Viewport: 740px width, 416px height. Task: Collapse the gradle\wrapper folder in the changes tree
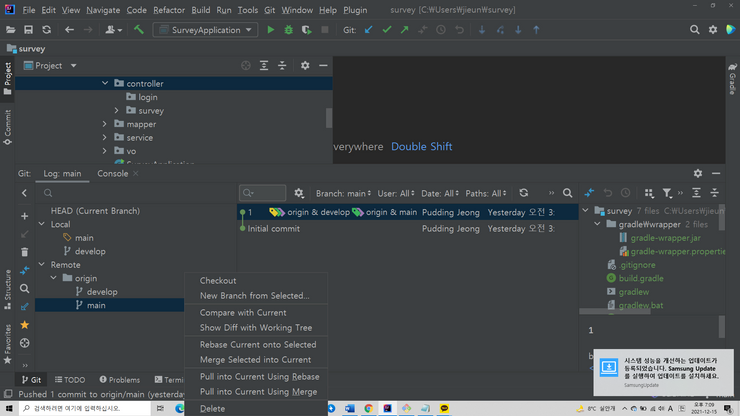click(x=597, y=224)
